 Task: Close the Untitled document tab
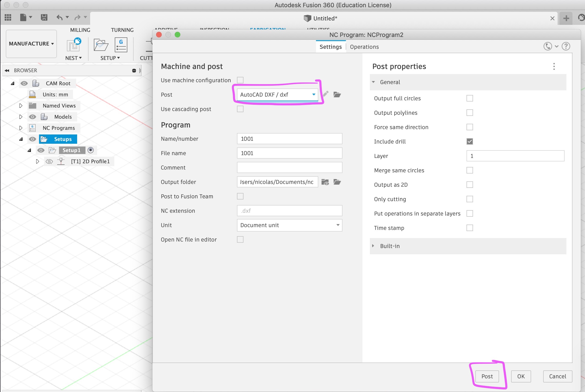552,18
